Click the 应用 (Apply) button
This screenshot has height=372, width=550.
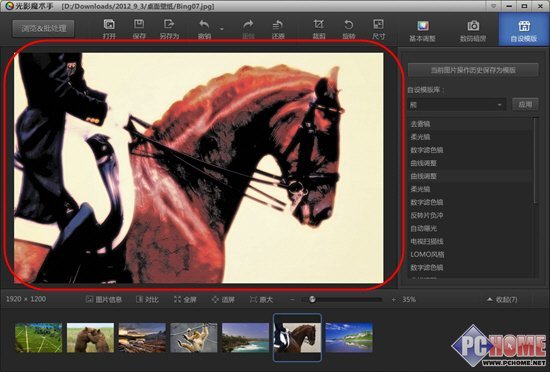[x=525, y=104]
